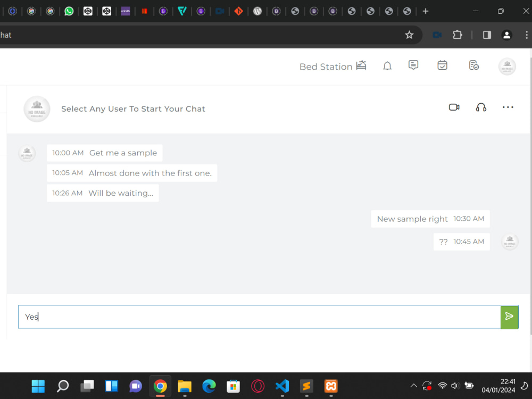Click the 10:30 AM timestamp
532x399 pixels.
[x=469, y=219]
